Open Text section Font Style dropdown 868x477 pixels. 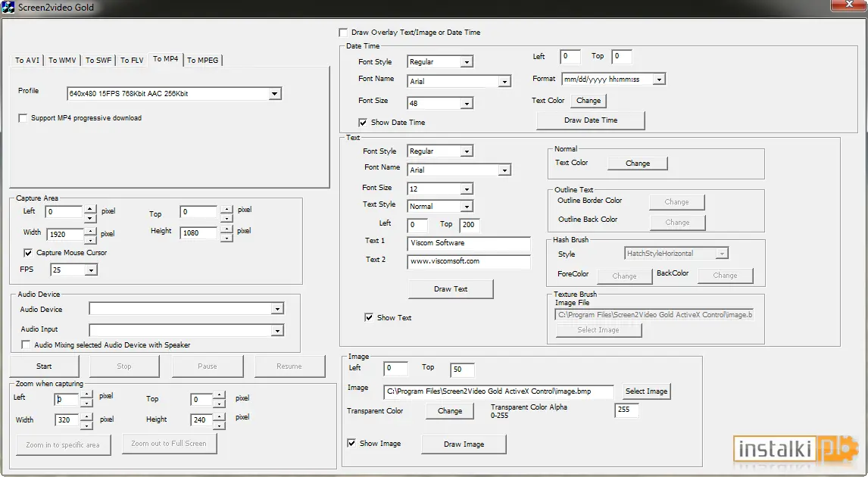pos(467,151)
